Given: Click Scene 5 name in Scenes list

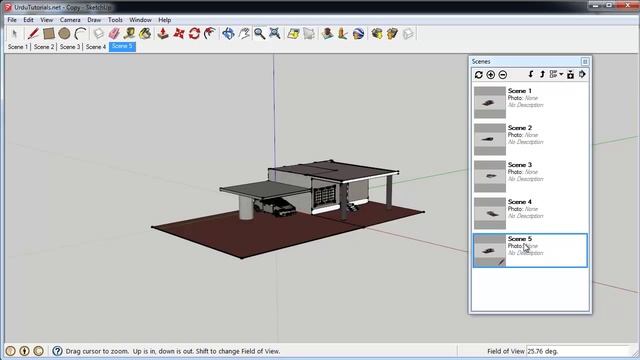Looking at the screenshot, I should [x=520, y=239].
